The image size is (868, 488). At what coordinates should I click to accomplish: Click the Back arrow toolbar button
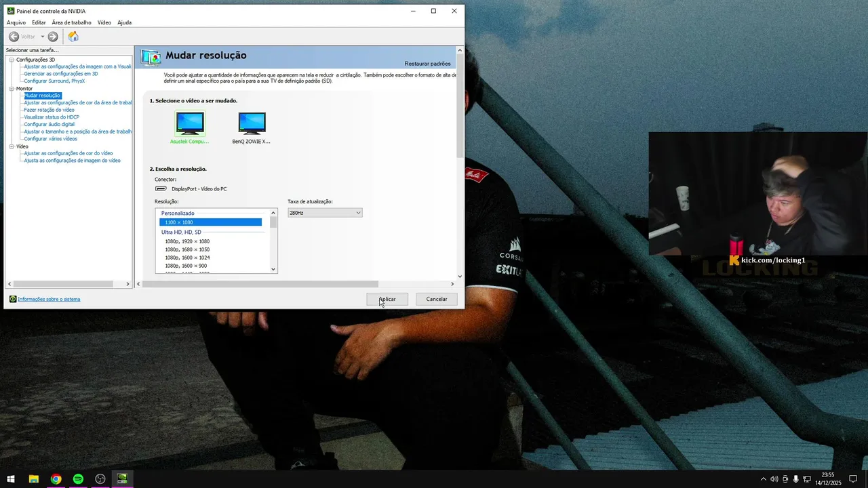pos(14,37)
